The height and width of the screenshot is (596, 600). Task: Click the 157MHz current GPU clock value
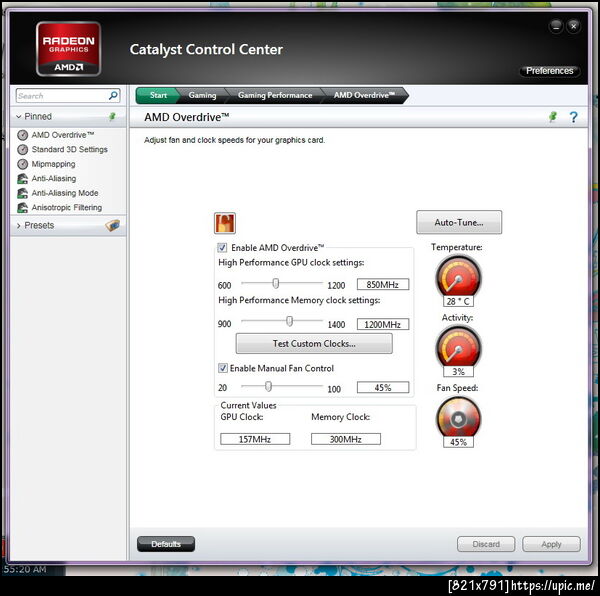pyautogui.click(x=255, y=439)
